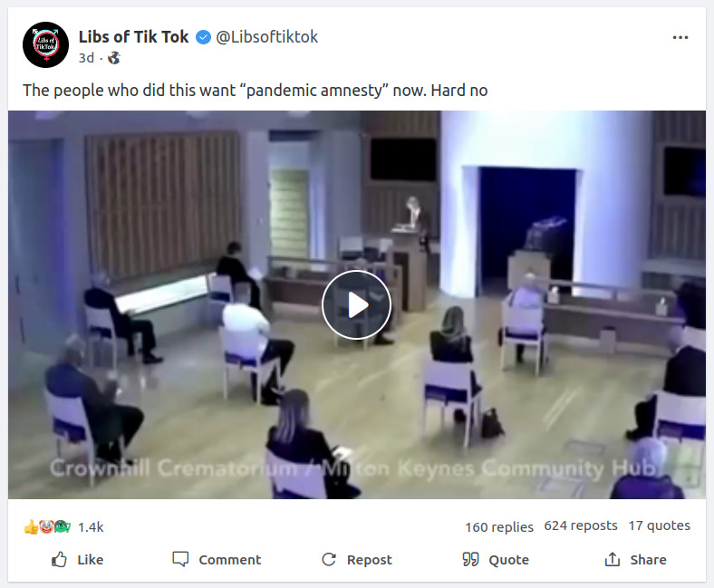View the 17 quotes list
The width and height of the screenshot is (714, 588).
pos(660,525)
